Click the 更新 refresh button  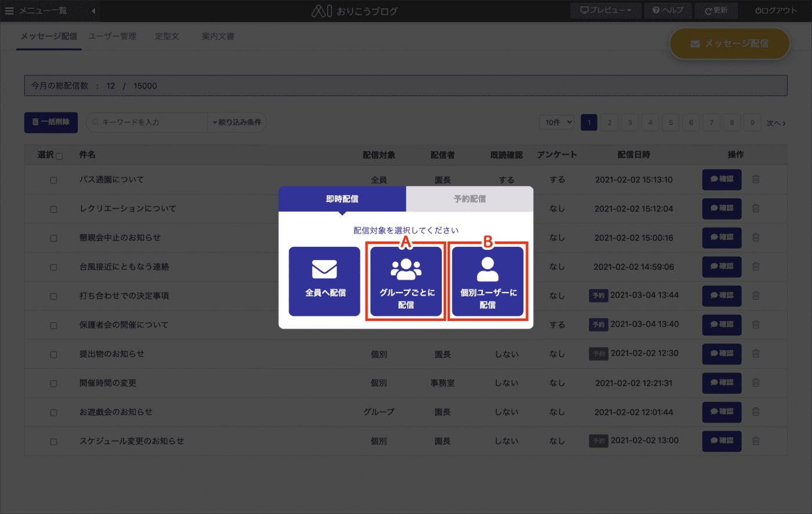716,10
